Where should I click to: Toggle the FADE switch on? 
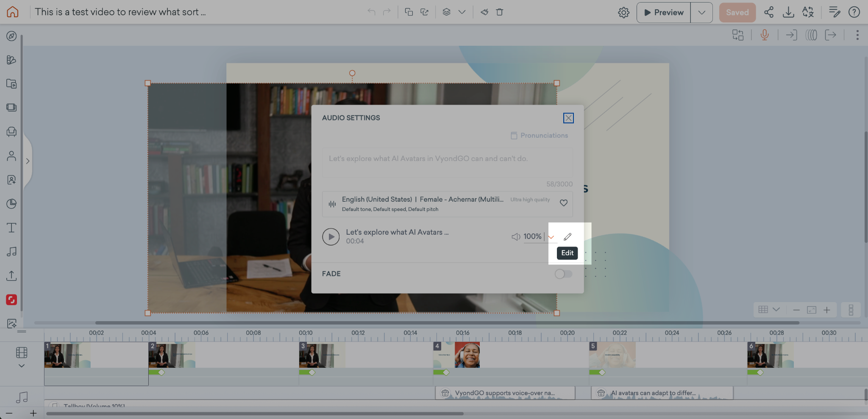[563, 274]
